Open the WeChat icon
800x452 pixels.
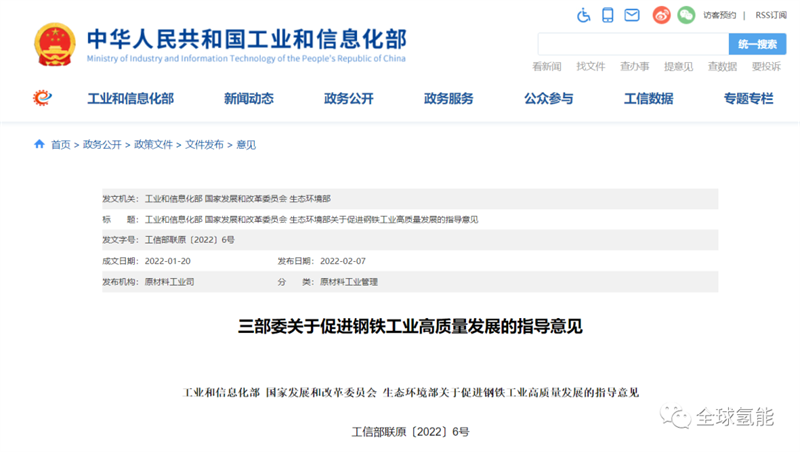click(686, 15)
